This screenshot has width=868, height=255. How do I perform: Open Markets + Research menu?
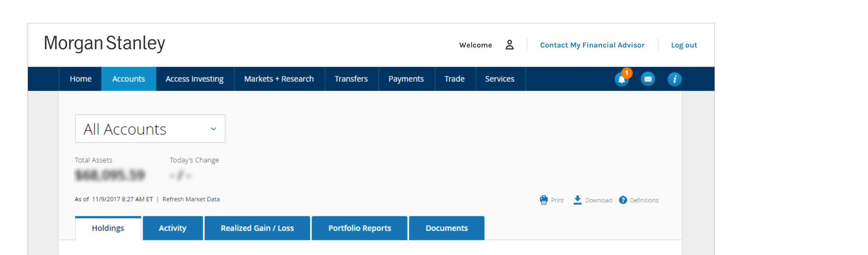[x=279, y=79]
